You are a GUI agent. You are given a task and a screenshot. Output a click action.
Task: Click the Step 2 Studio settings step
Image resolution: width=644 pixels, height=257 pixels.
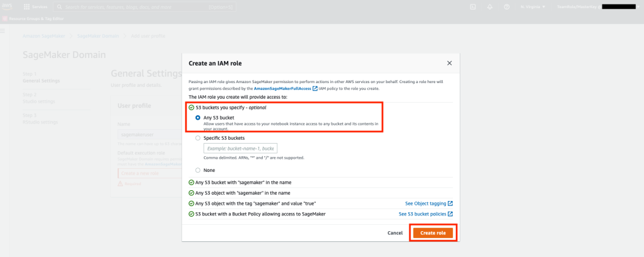39,98
